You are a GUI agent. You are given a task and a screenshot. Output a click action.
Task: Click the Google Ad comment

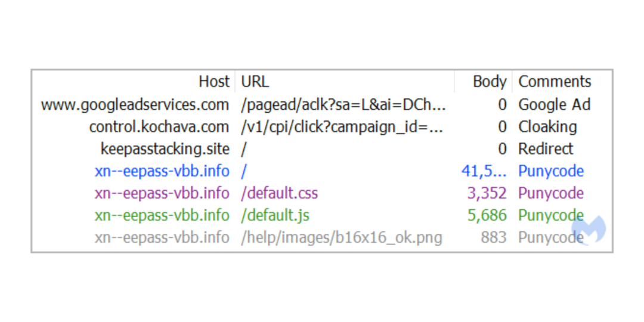[554, 104]
